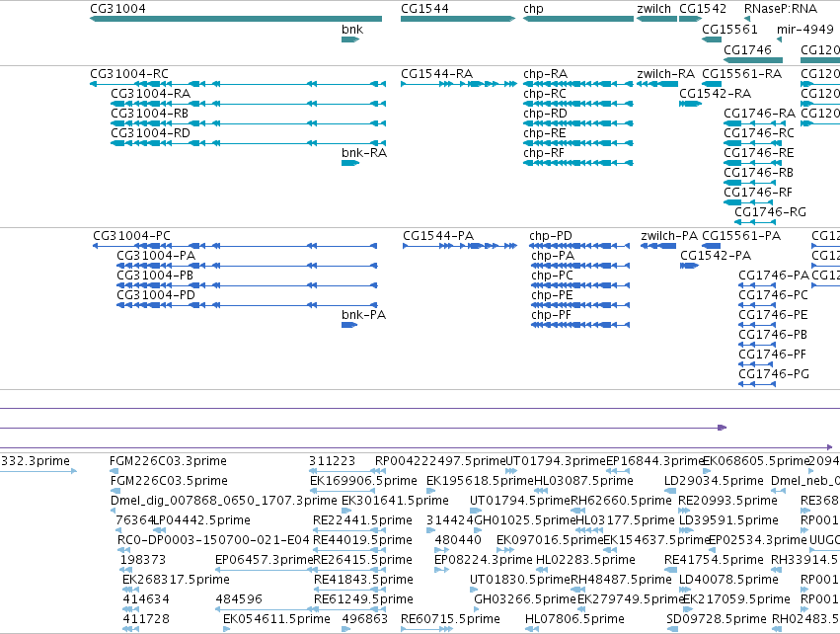This screenshot has width=840, height=634.
Task: Select transcript CG31004-RD
Action: point(248,143)
